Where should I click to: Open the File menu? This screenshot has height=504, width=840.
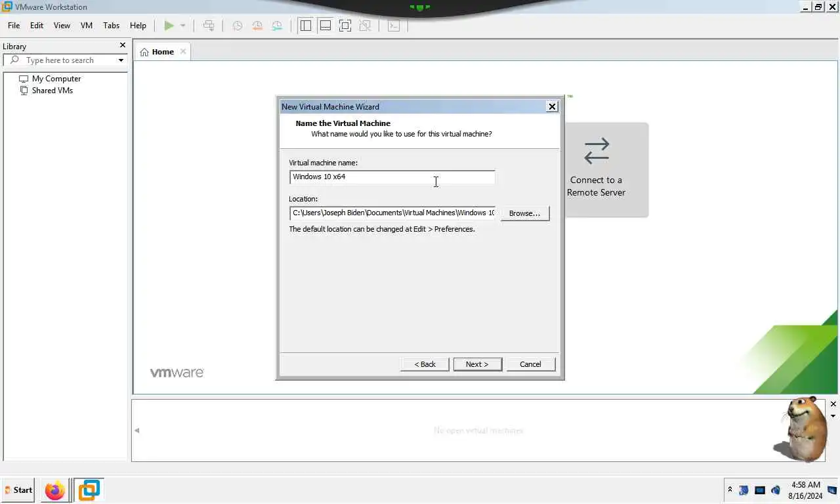pyautogui.click(x=14, y=26)
